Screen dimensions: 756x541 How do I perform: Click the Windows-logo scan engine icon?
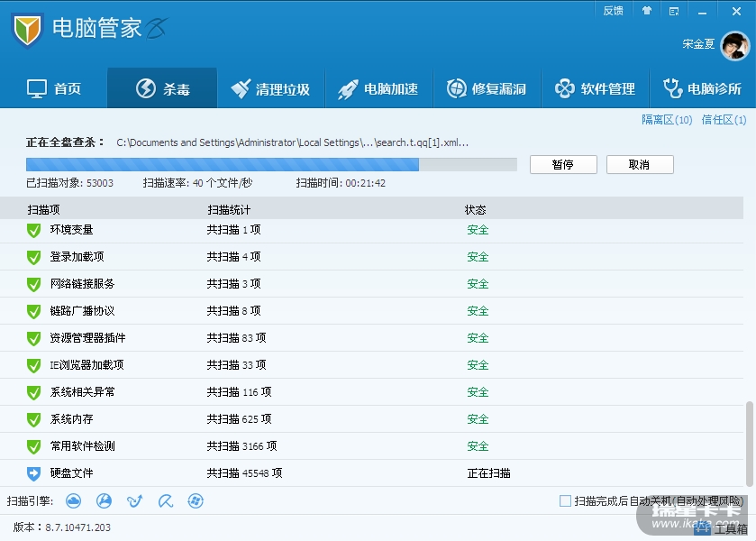point(196,500)
